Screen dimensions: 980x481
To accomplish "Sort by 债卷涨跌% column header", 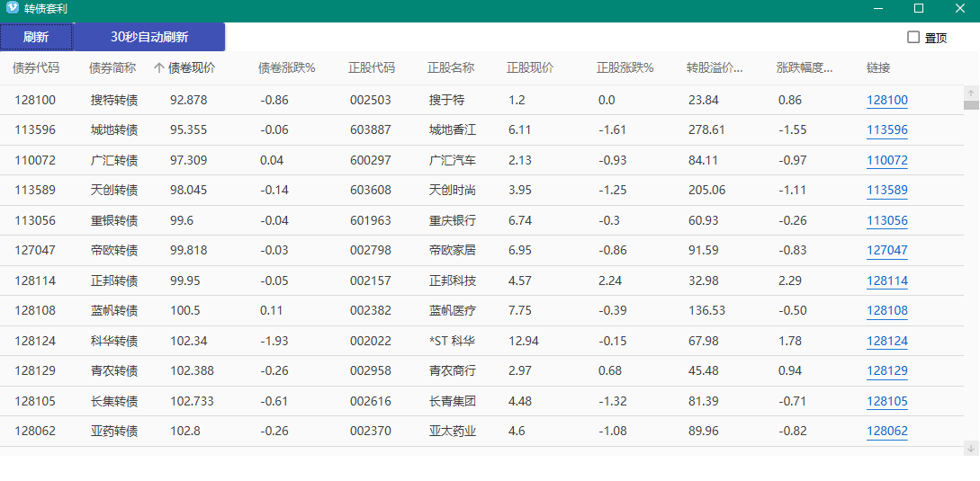I will pyautogui.click(x=287, y=68).
